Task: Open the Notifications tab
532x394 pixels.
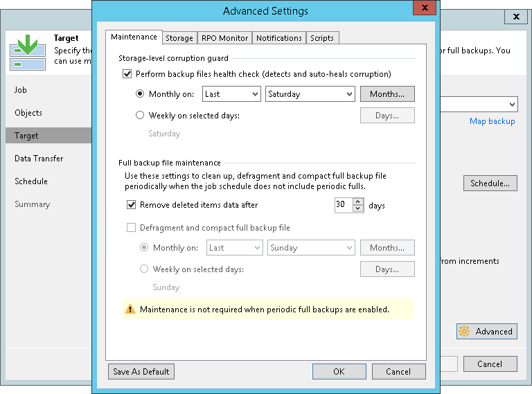Action: pyautogui.click(x=279, y=38)
